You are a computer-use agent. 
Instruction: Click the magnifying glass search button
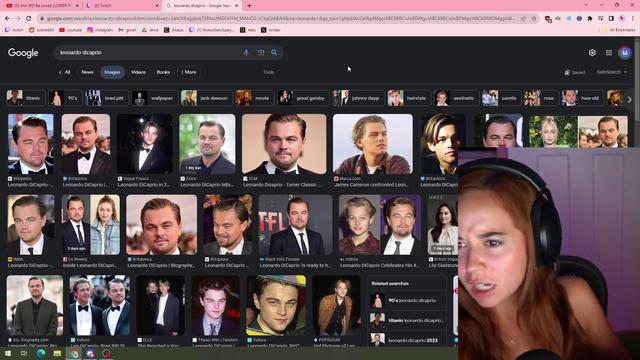[274, 53]
